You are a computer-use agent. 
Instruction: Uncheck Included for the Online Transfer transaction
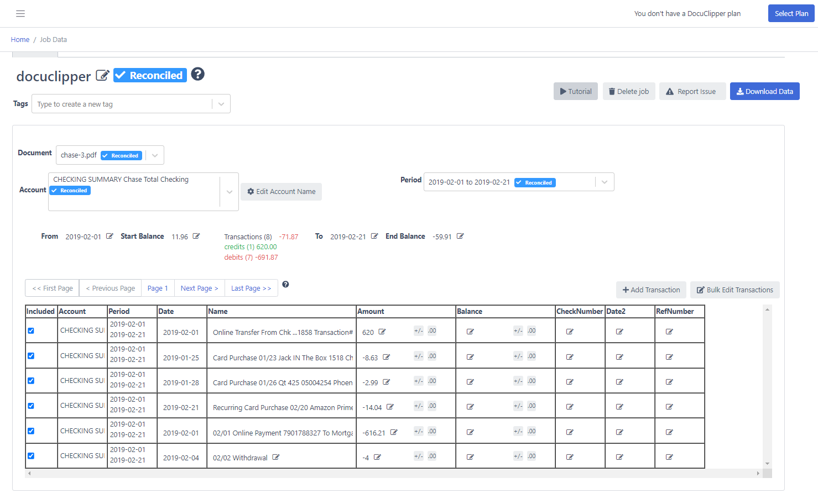coord(31,331)
